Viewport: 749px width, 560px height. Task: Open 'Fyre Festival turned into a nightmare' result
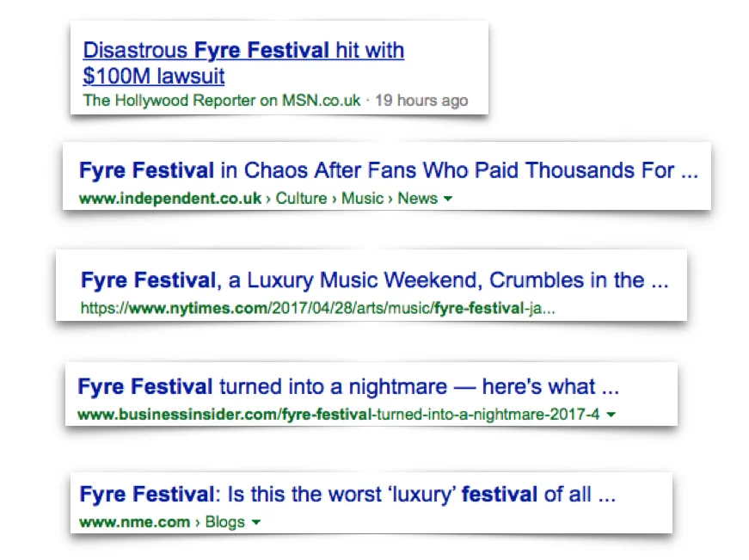click(x=348, y=386)
